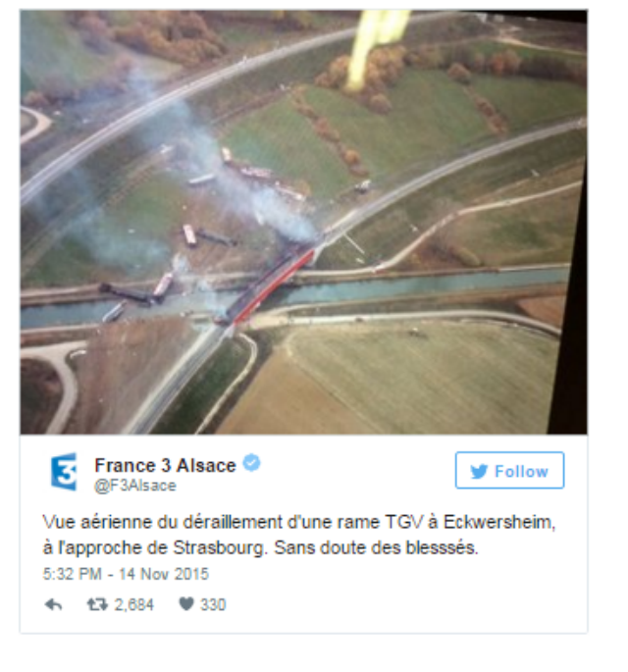Click the blue verified badge
The image size is (628, 672).
(x=251, y=463)
